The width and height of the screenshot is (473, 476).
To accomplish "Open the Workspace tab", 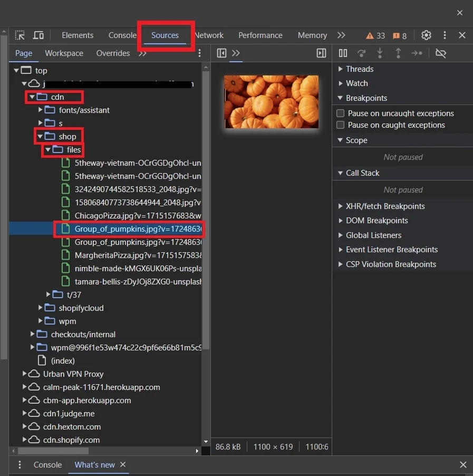I will 64,53.
